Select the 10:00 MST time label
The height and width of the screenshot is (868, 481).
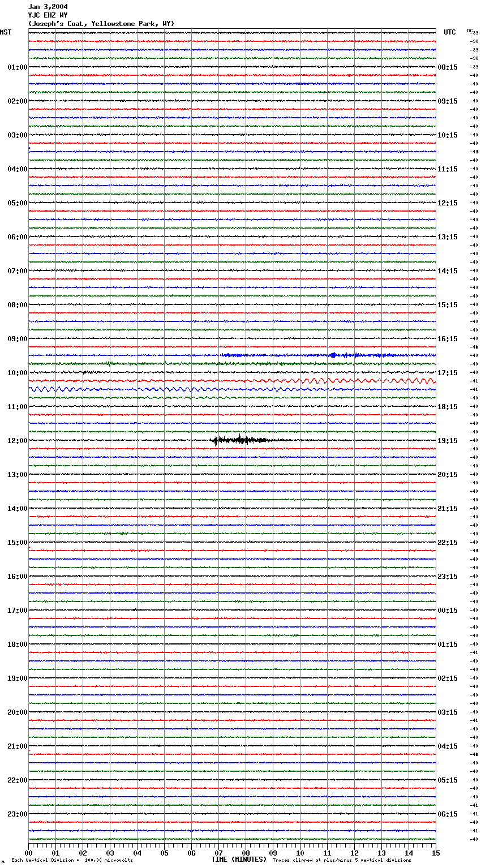tap(18, 373)
